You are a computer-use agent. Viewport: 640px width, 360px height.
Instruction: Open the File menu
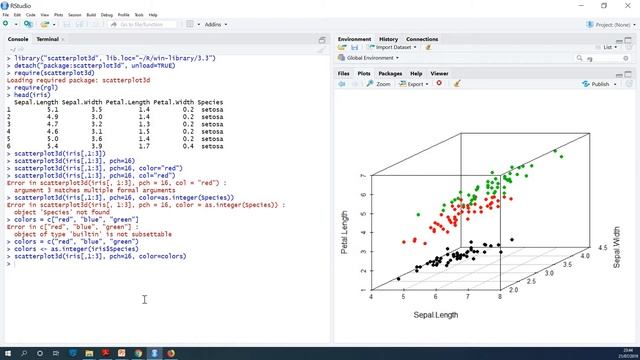click(x=6, y=15)
